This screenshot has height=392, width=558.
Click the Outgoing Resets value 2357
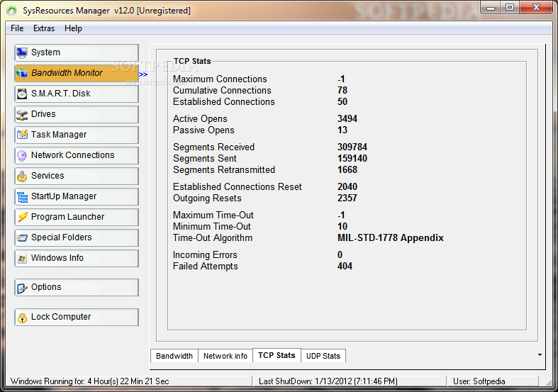(347, 198)
